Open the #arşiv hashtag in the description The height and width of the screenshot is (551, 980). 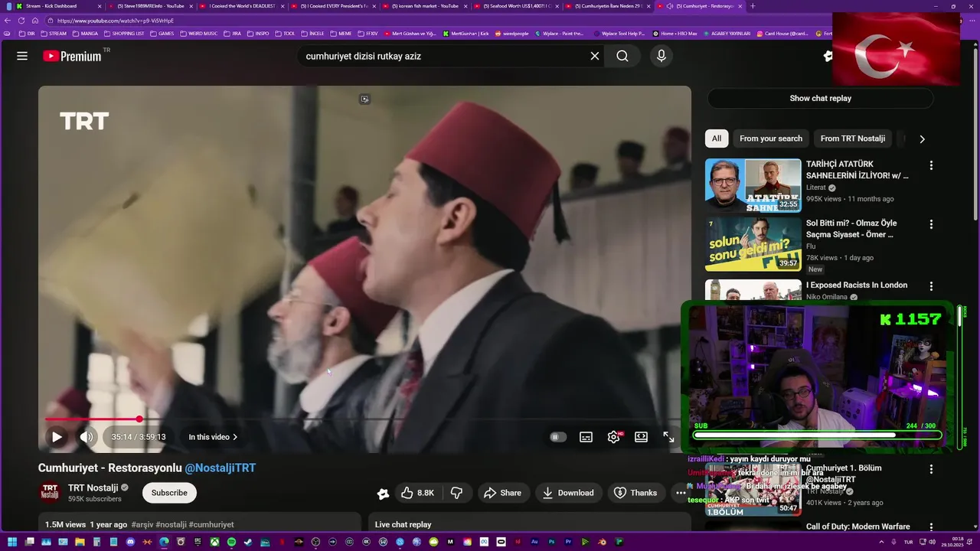pyautogui.click(x=142, y=525)
